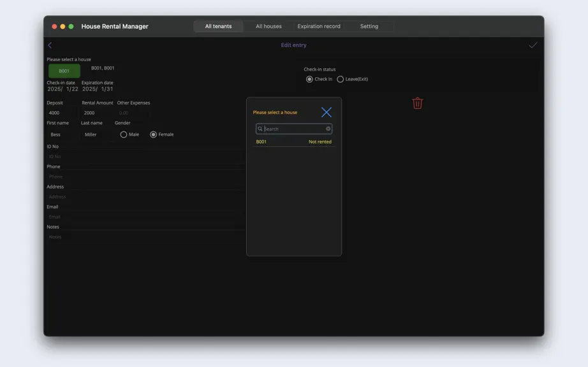Close the house selection popup
The height and width of the screenshot is (367, 588).
coord(327,112)
